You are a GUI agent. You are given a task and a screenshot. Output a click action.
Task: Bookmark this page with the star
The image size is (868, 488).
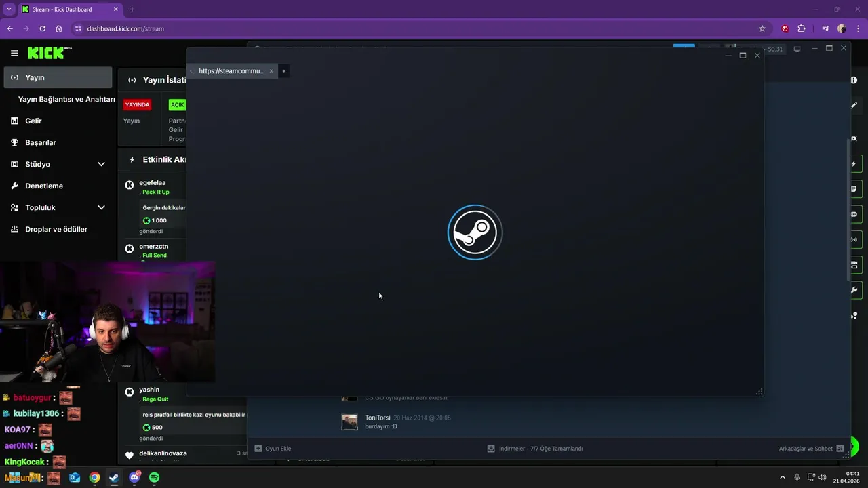762,28
